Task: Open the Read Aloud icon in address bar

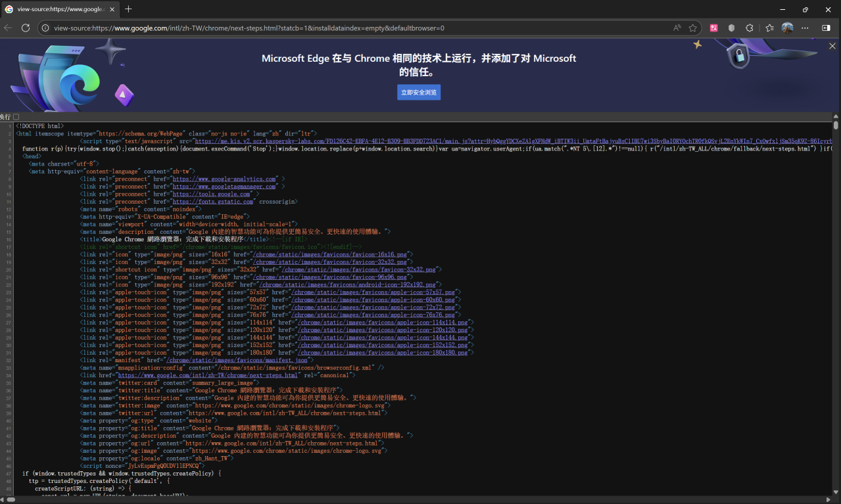Action: coord(677,28)
